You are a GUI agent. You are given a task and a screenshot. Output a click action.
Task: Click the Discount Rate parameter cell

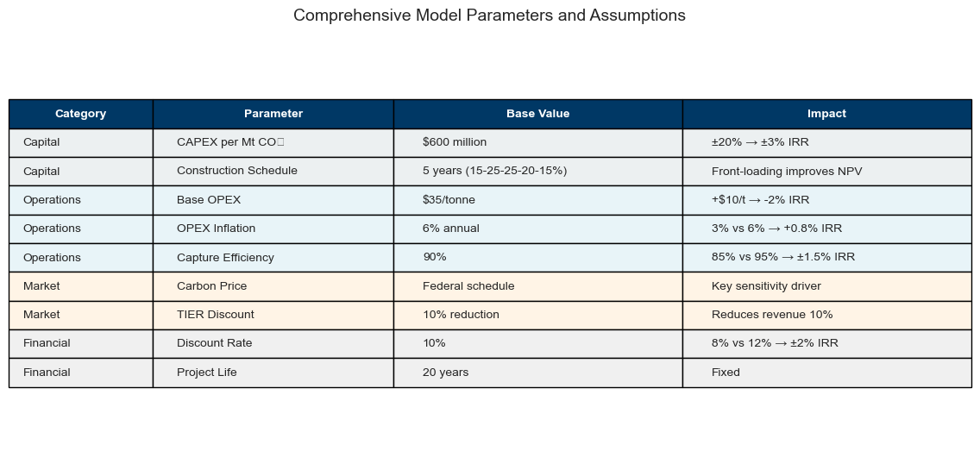point(215,343)
